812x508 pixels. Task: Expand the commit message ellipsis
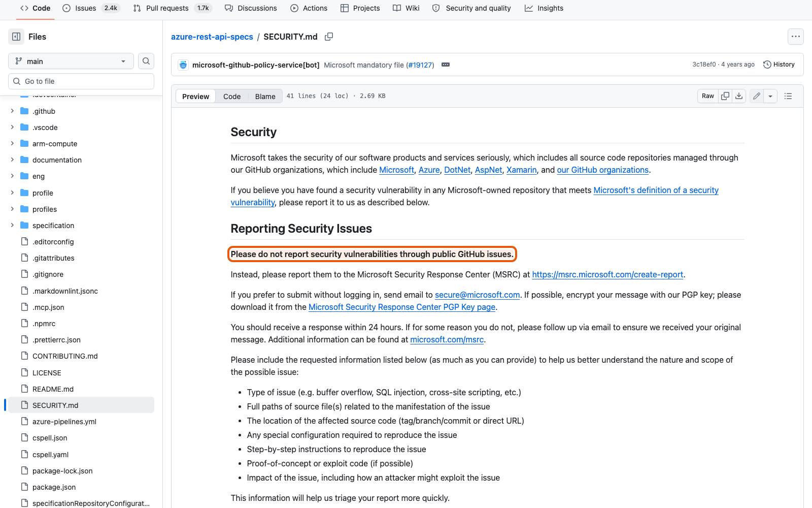(x=446, y=65)
